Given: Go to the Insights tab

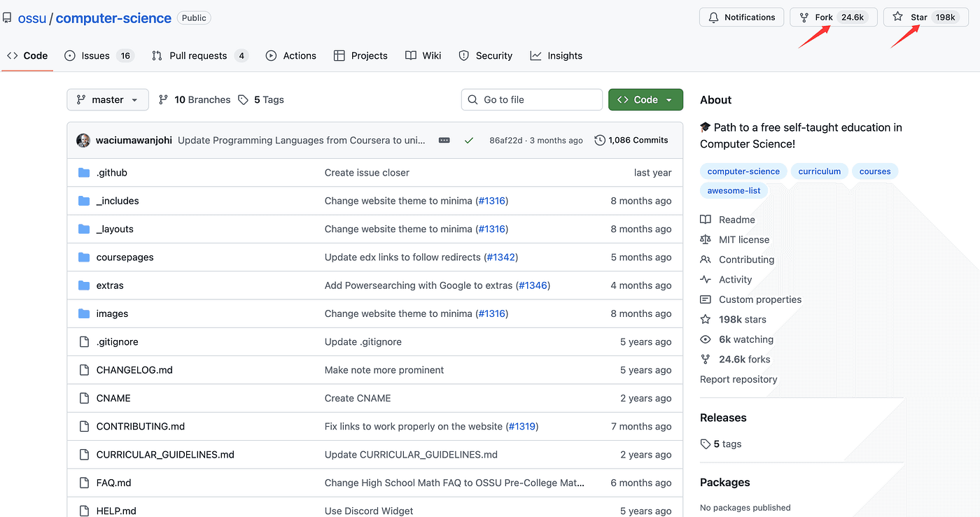Looking at the screenshot, I should (x=564, y=56).
